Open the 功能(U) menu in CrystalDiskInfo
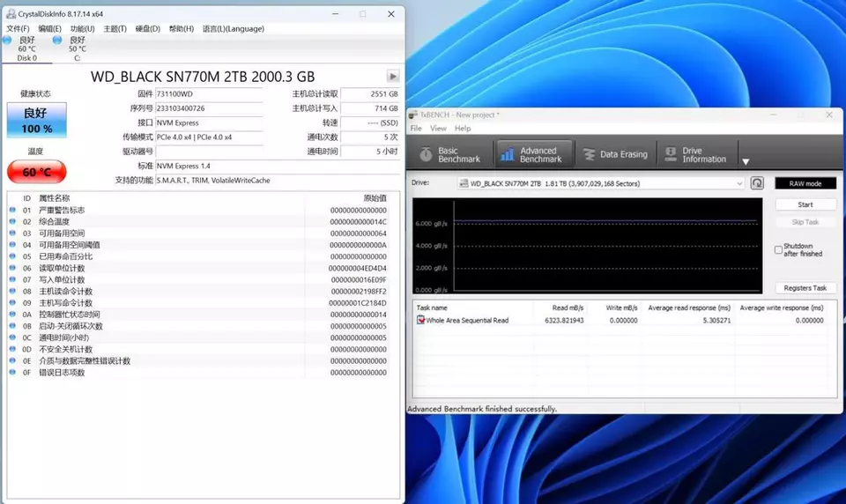The height and width of the screenshot is (504, 846). click(x=82, y=28)
